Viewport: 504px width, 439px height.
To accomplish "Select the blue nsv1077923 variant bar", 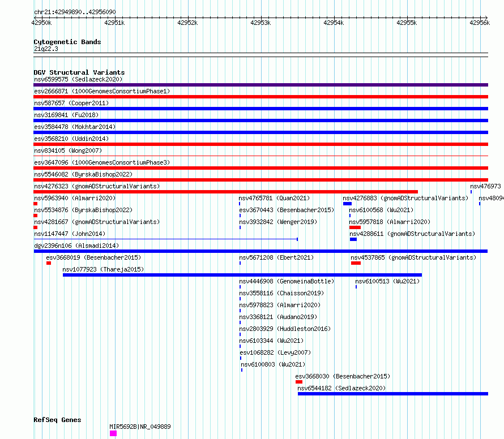I will coord(242,275).
